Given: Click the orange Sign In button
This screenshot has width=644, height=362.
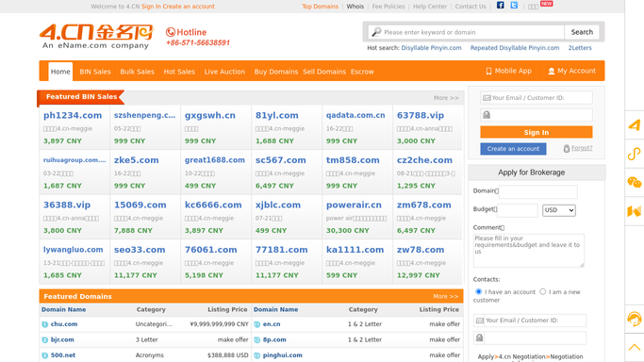Looking at the screenshot, I should [x=536, y=132].
